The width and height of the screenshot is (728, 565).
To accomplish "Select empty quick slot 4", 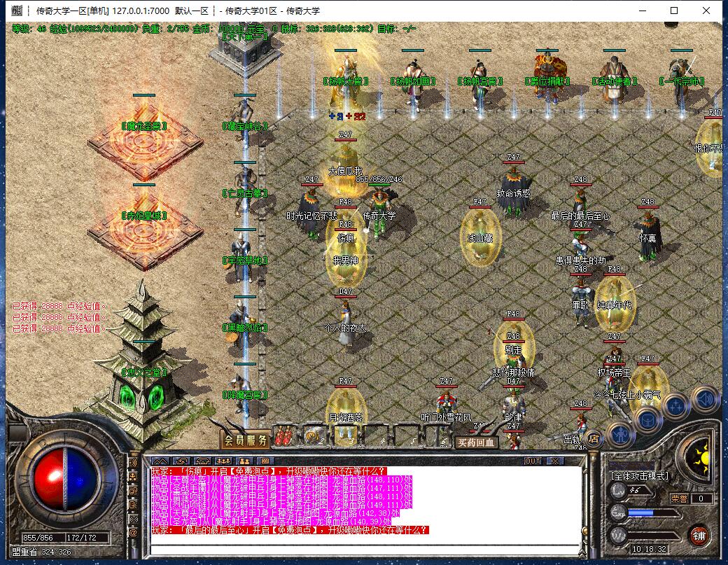I will pyautogui.click(x=376, y=435).
